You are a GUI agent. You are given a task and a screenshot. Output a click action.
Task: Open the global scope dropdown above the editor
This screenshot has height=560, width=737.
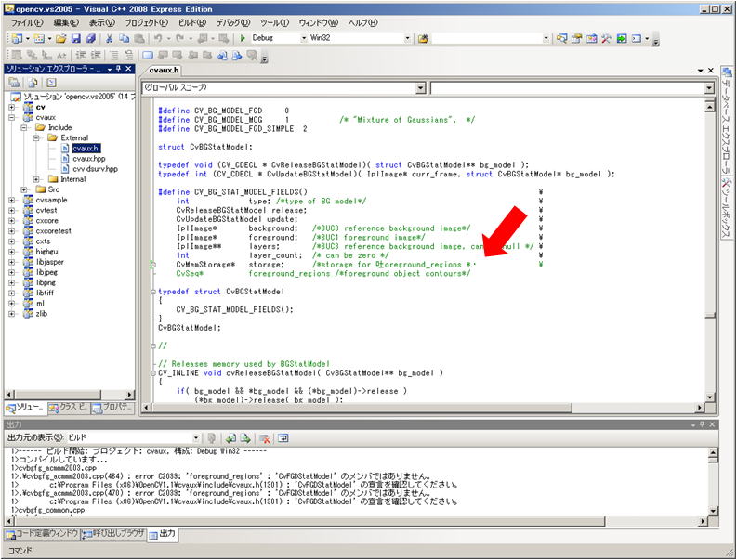point(421,88)
